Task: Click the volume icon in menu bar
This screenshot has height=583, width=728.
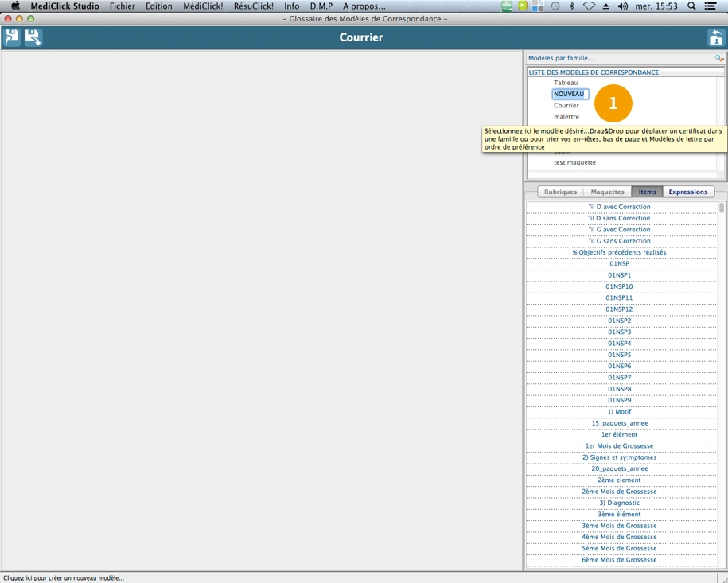Action: [x=622, y=6]
